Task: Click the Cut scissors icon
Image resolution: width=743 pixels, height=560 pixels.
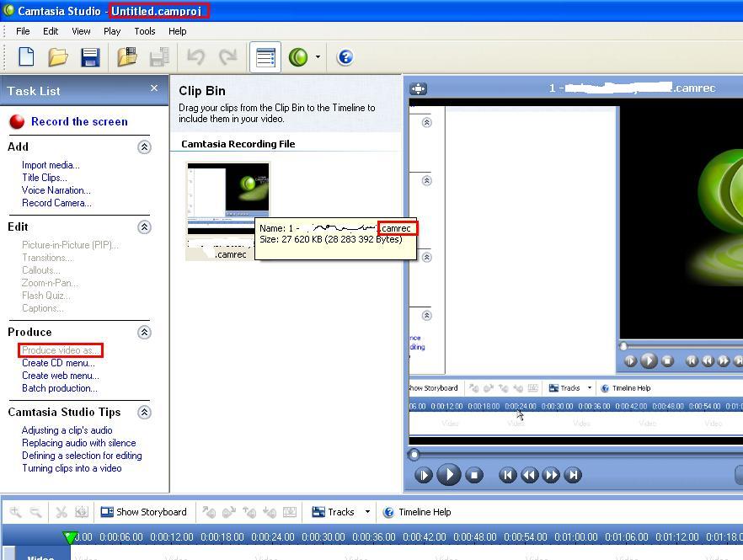Action: point(61,512)
